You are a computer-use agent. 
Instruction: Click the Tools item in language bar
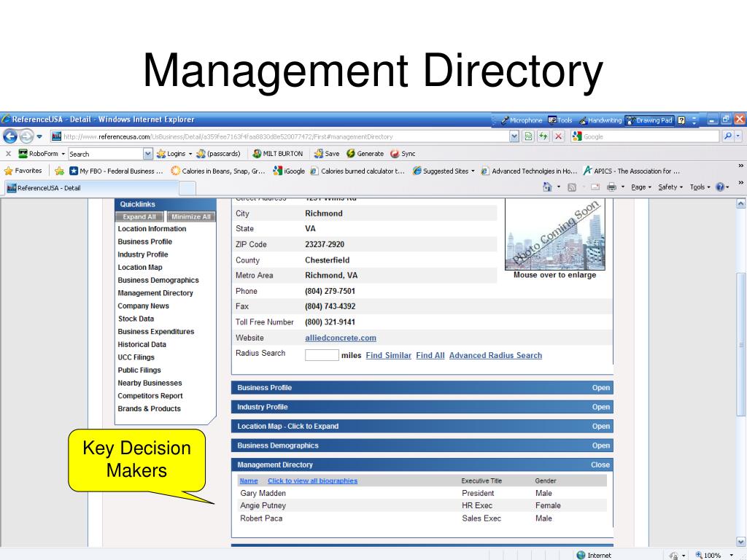click(560, 120)
